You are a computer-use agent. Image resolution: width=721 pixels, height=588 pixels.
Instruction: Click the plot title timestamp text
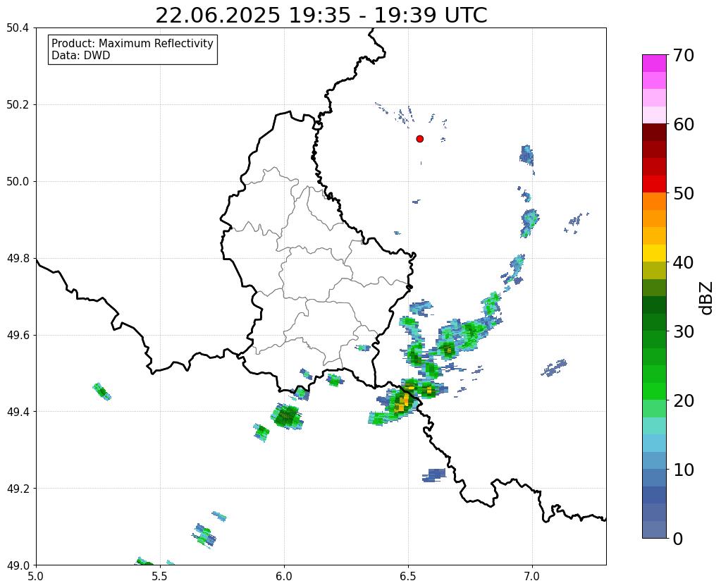(x=321, y=16)
